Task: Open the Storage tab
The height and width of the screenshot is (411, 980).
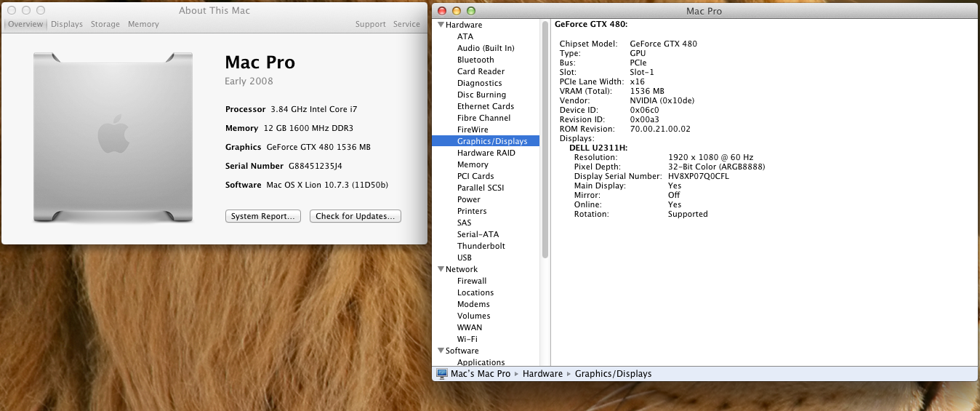Action: pos(105,24)
